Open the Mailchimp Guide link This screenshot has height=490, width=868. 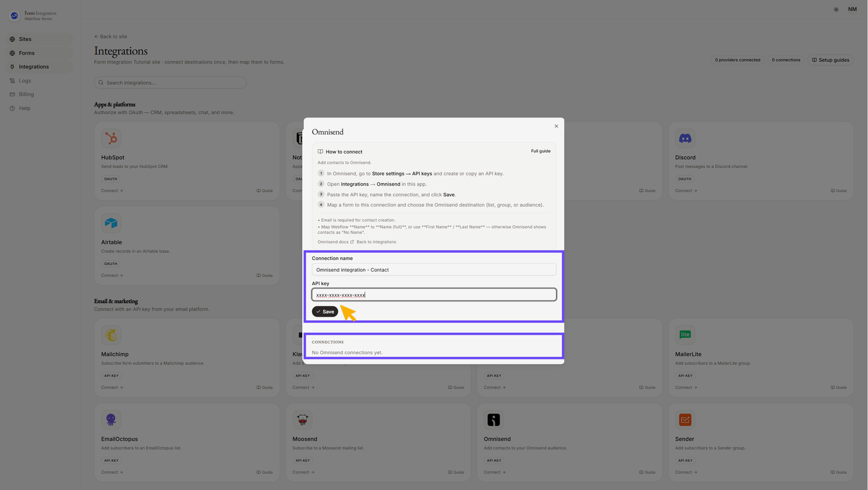pyautogui.click(x=265, y=388)
